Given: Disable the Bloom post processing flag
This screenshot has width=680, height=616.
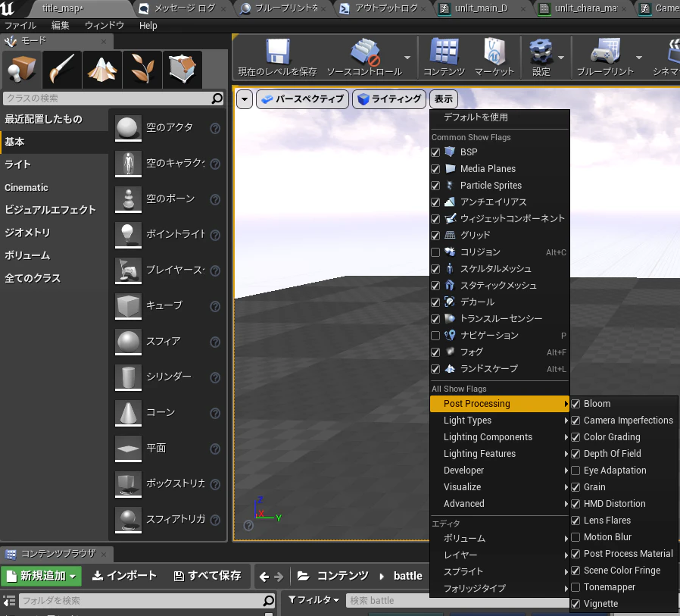Looking at the screenshot, I should [576, 404].
